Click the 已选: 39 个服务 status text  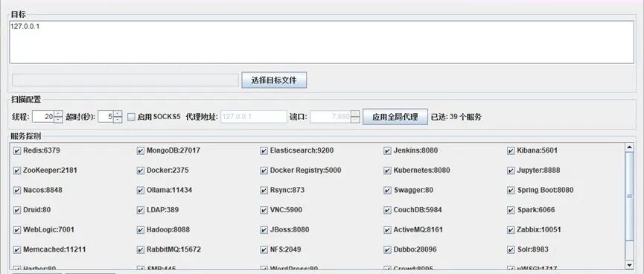tap(456, 117)
